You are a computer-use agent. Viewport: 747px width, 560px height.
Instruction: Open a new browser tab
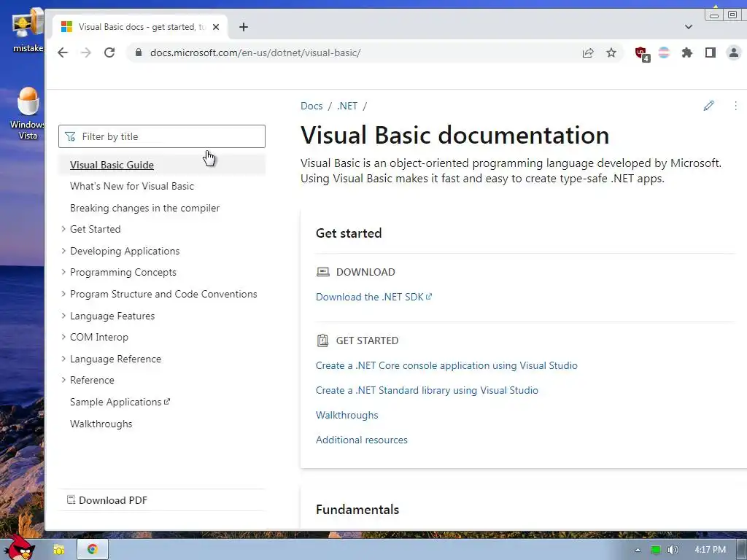[244, 27]
